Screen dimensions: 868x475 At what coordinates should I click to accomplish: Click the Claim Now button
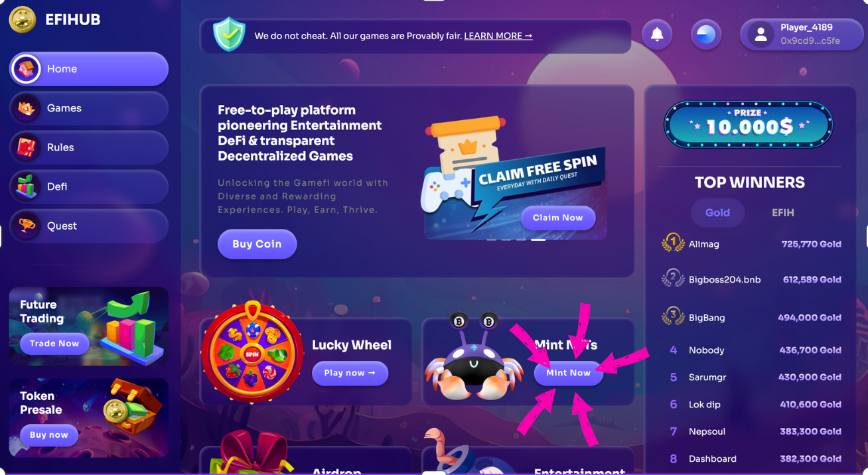click(x=558, y=218)
